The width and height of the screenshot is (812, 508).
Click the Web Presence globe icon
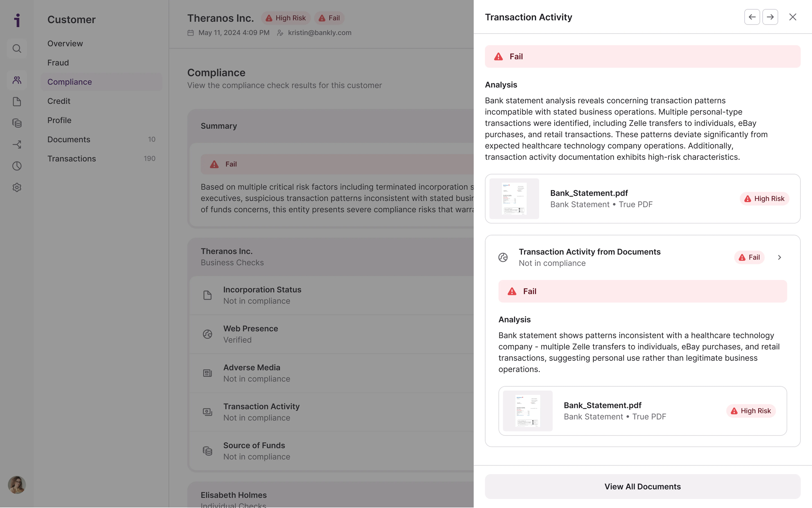(x=207, y=334)
